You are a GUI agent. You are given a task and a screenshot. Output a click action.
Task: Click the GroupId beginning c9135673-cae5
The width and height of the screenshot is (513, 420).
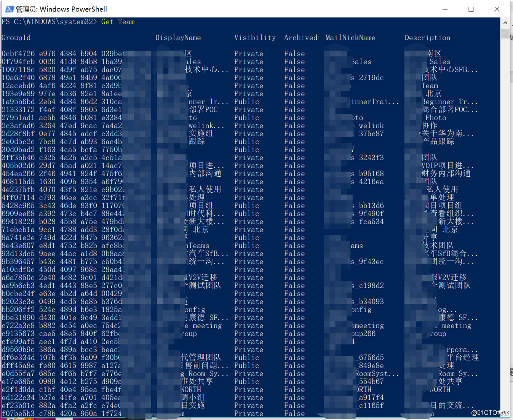click(61, 334)
